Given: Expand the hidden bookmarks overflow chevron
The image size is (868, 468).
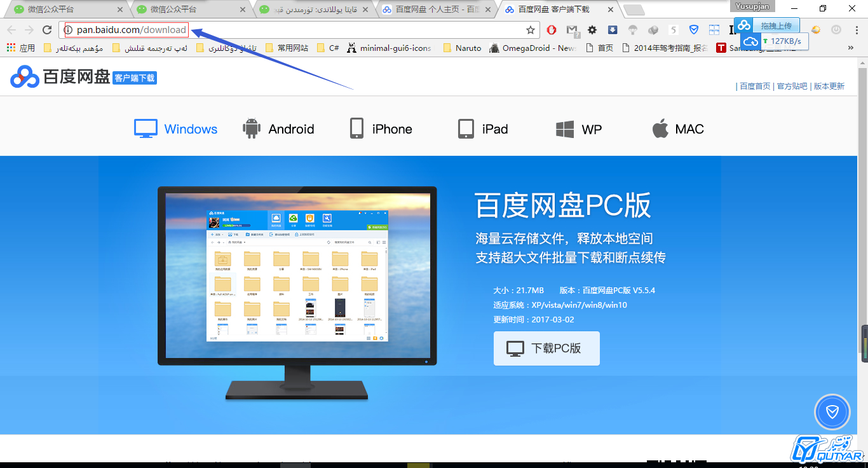Looking at the screenshot, I should pyautogui.click(x=851, y=48).
